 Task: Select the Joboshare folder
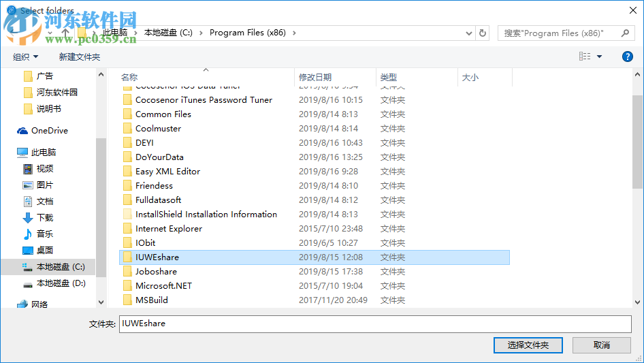(x=156, y=272)
